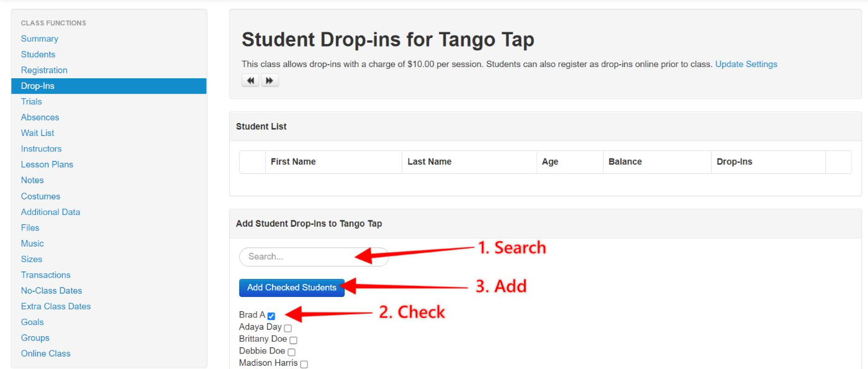Viewport: 868px width, 369px height.
Task: Check the Debbie Doe checkbox
Action: [291, 352]
